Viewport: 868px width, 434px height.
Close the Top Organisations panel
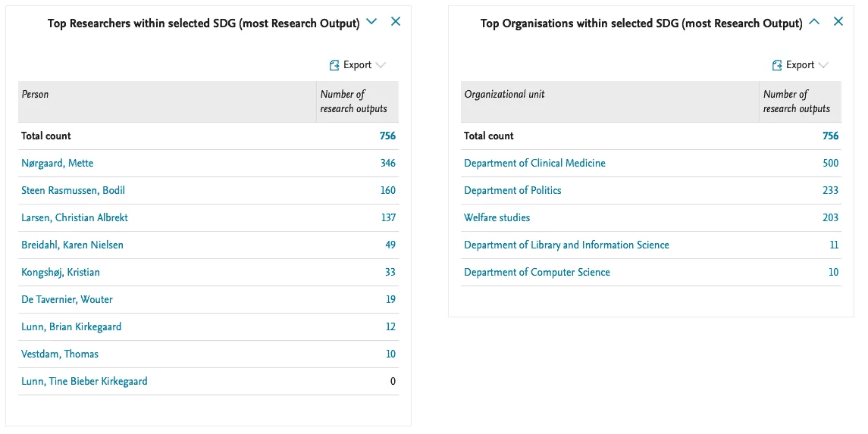tap(838, 22)
